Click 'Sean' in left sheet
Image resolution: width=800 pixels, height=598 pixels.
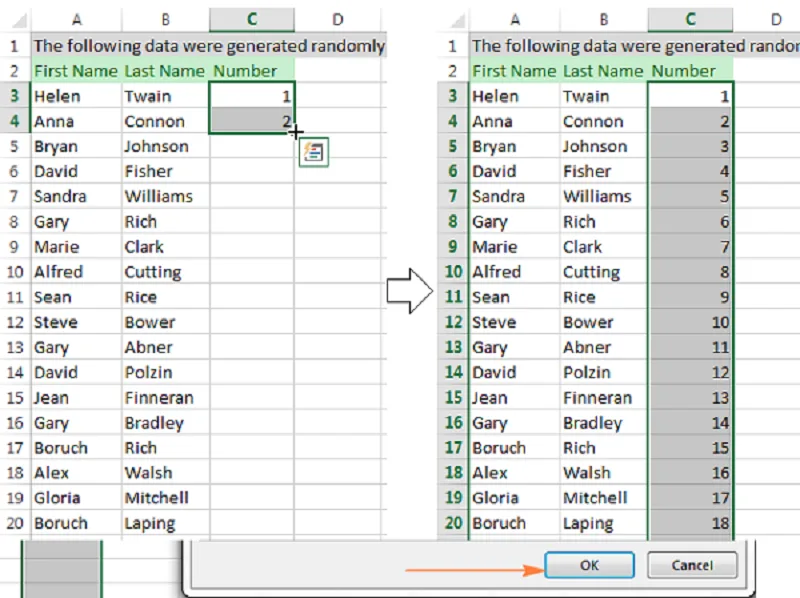53,297
